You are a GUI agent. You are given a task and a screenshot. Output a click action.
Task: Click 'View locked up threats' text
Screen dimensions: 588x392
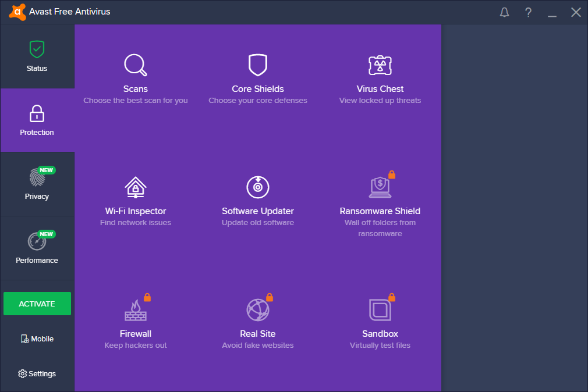point(380,101)
